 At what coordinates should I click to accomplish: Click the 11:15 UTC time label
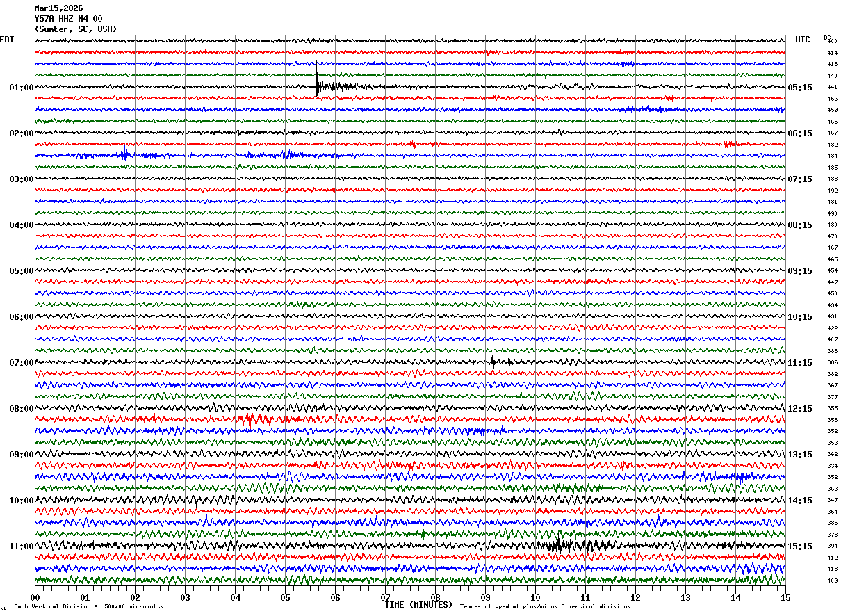(800, 363)
